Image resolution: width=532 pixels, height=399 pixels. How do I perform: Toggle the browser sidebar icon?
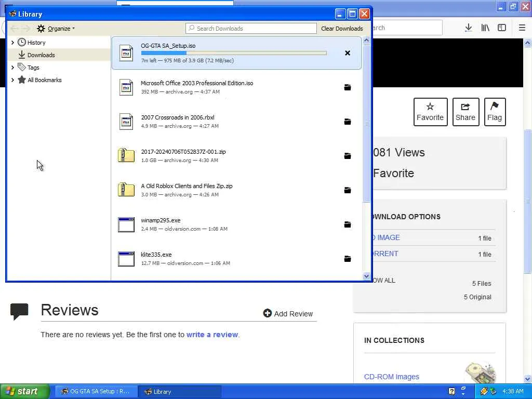[502, 28]
